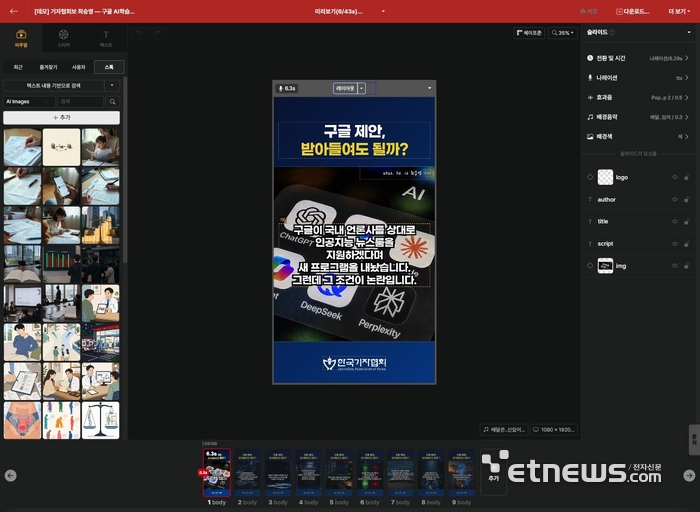Open the 비주얼 media tab icon
The width and height of the screenshot is (700, 512).
(21, 34)
